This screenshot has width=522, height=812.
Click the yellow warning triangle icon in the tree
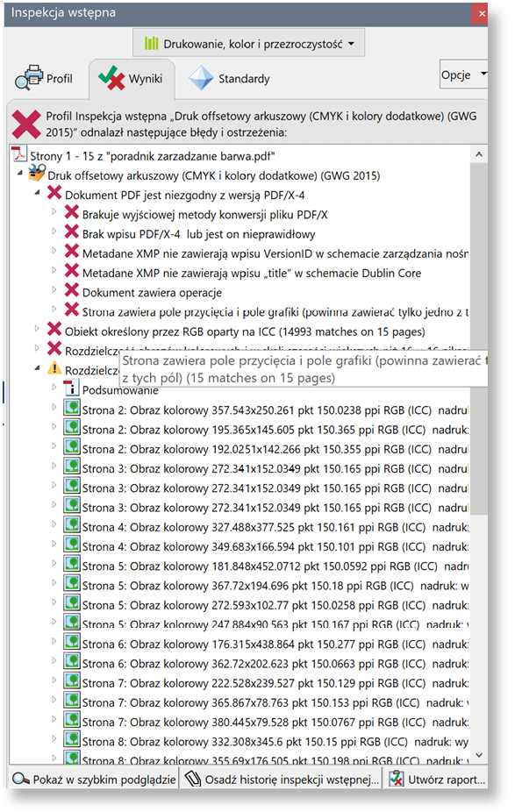coord(54,369)
